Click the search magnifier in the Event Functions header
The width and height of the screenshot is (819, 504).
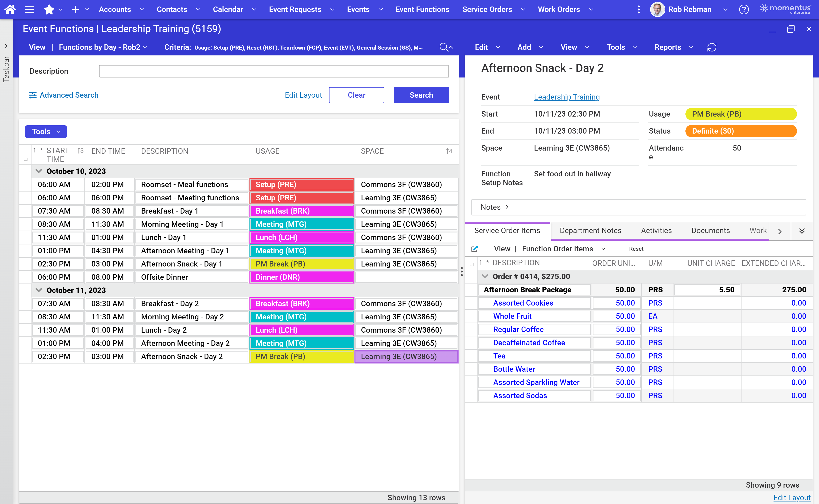(x=444, y=47)
